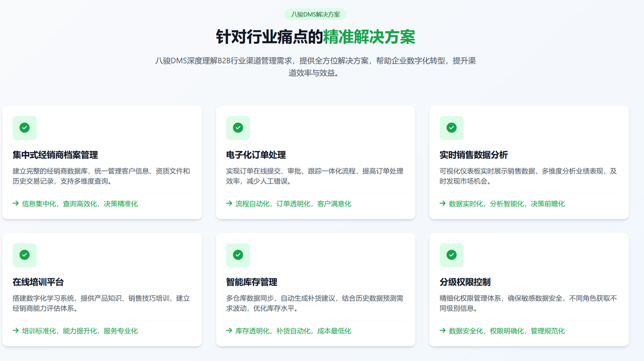
Task: Click the 集中式经销商档案管理 card title
Action: (55, 155)
